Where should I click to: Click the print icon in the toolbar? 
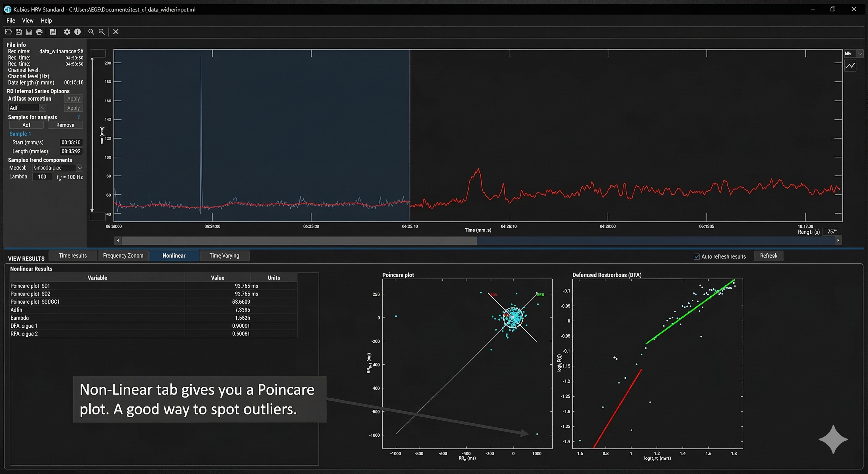[x=40, y=32]
